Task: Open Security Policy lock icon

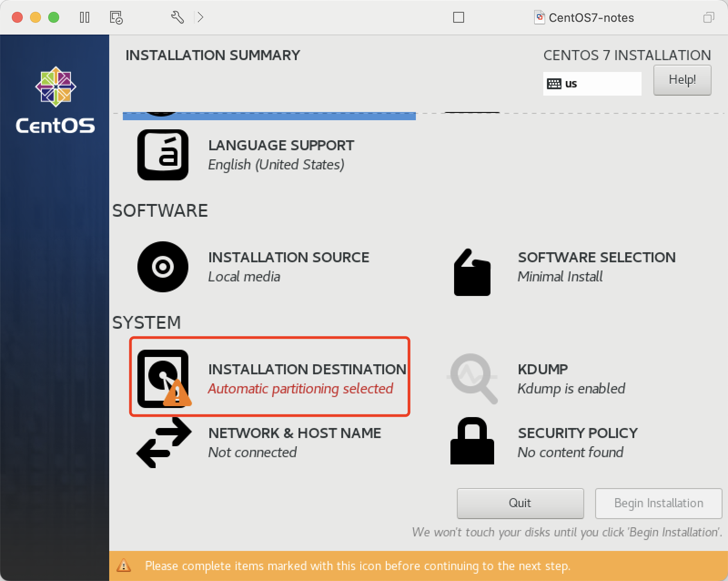Action: (x=472, y=441)
